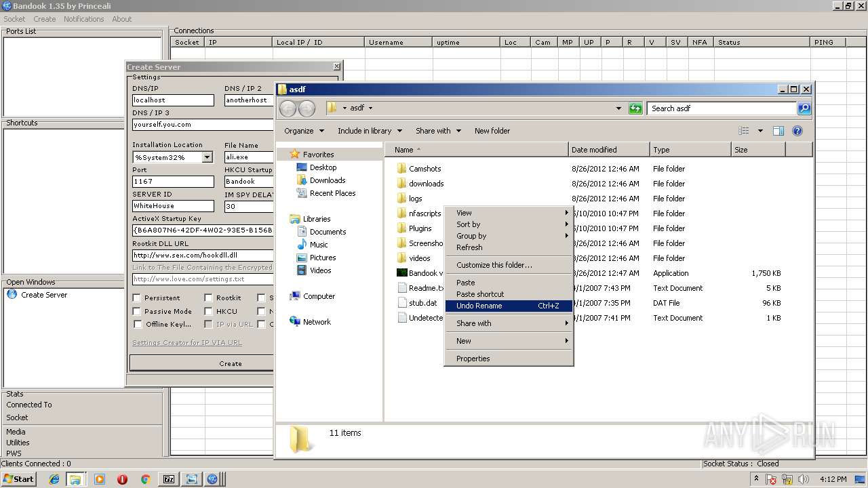Open the address bar history dropdown
The height and width of the screenshot is (488, 868).
[618, 108]
